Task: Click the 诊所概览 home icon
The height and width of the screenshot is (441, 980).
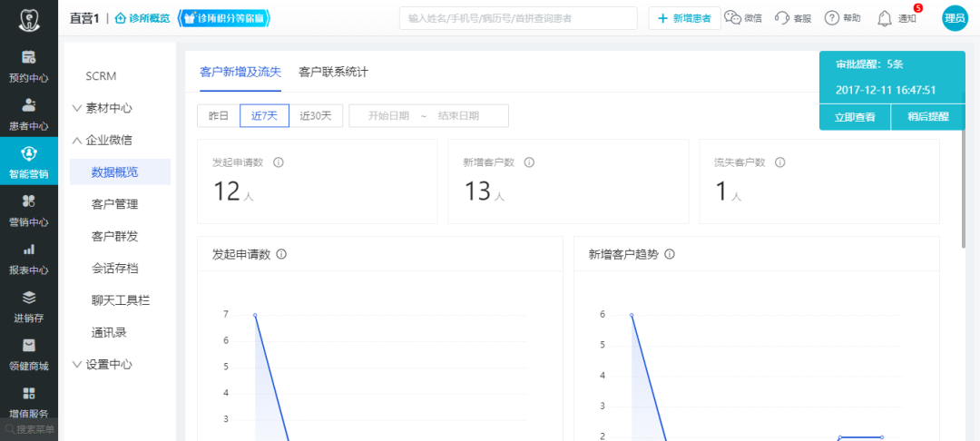Action: tap(121, 18)
